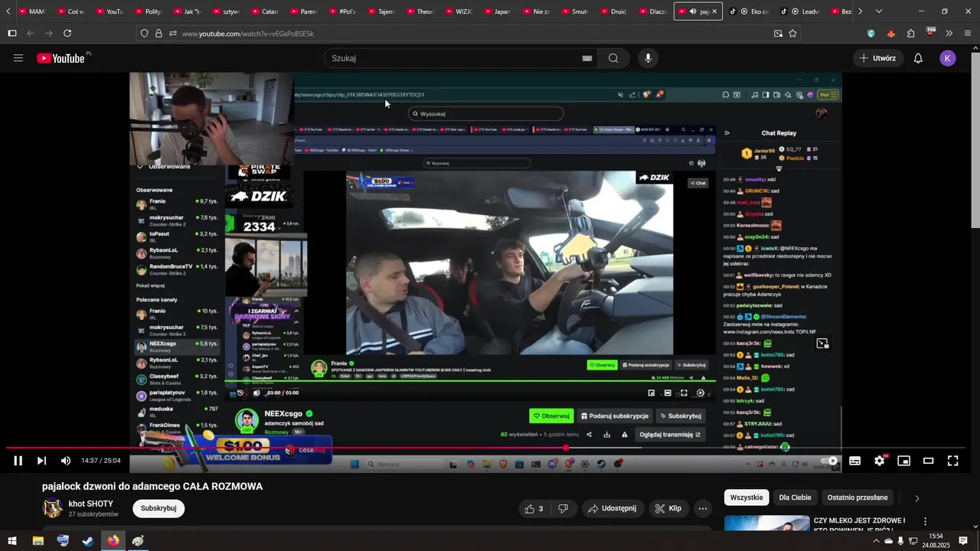Click the progress bar scrubber handle
Viewport: 980px width, 551px height.
(x=566, y=448)
